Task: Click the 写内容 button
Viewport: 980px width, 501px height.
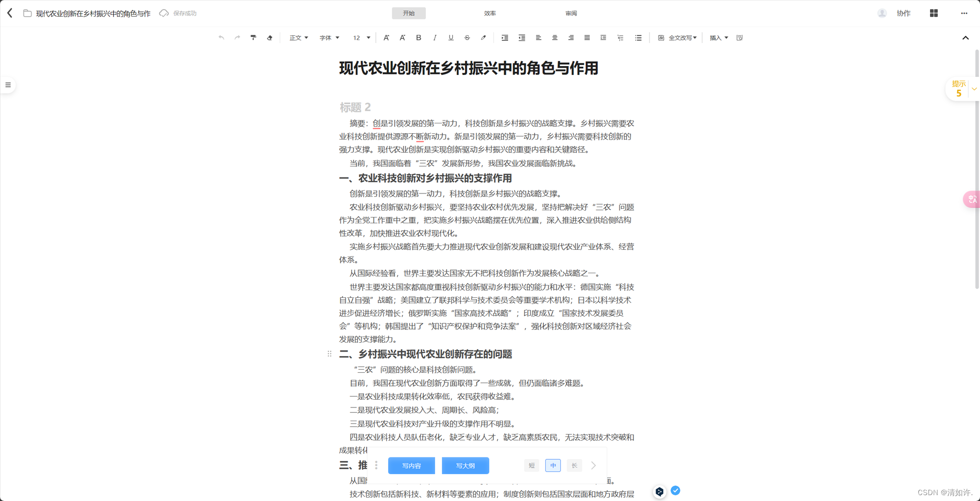Action: point(412,465)
